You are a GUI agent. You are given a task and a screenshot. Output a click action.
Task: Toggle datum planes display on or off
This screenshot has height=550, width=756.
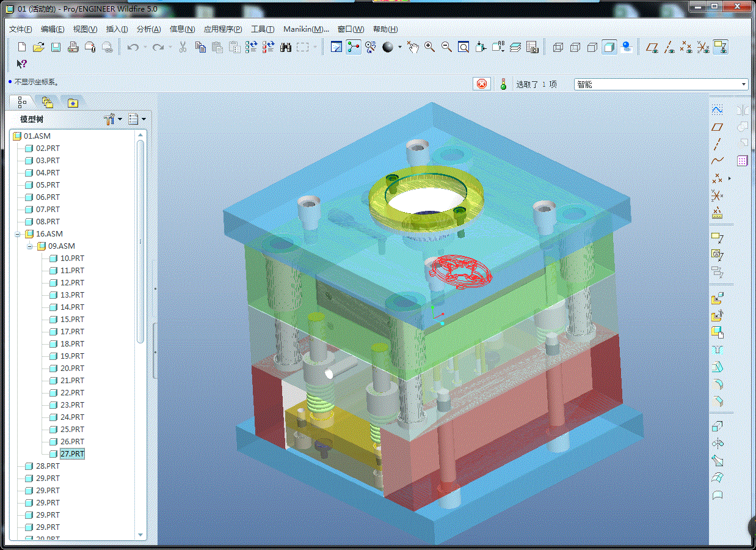pyautogui.click(x=653, y=47)
